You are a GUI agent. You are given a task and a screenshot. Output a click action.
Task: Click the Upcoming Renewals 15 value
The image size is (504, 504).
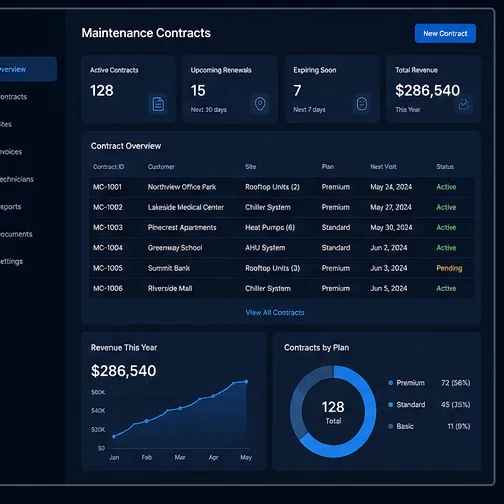pos(198,91)
